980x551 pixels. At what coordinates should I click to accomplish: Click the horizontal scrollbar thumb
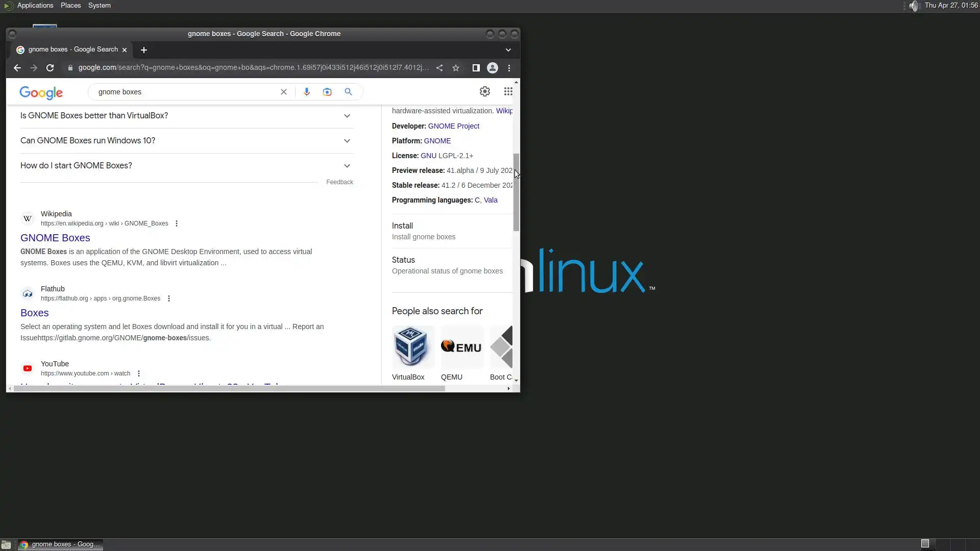pyautogui.click(x=229, y=389)
